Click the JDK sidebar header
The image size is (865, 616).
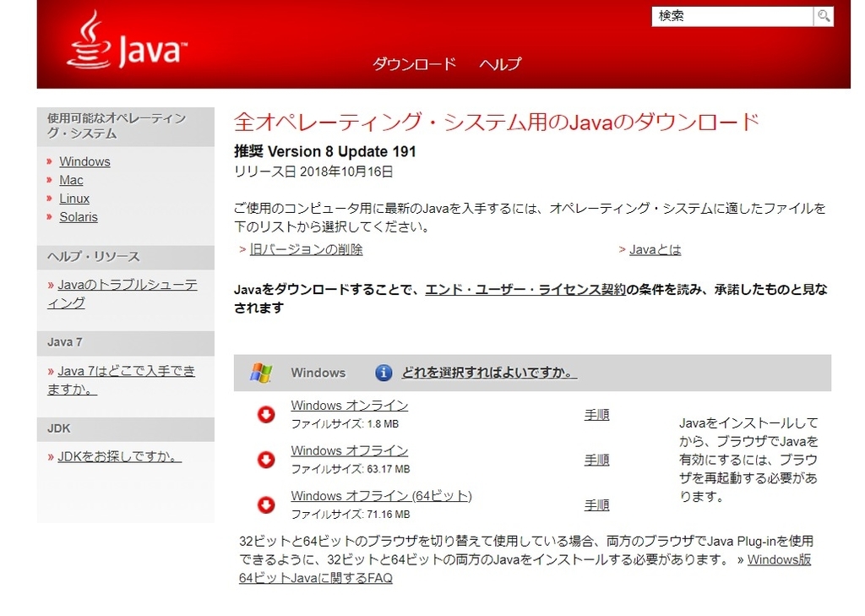coord(125,429)
